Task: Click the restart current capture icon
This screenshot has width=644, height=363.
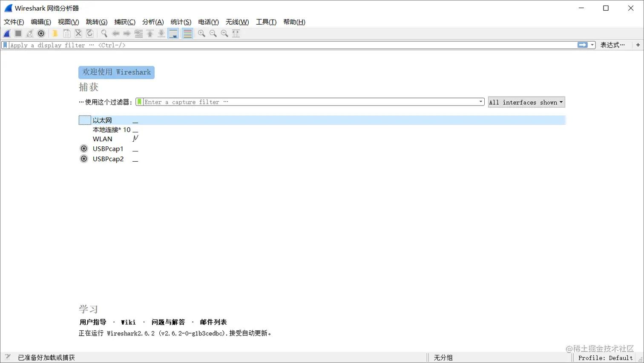Action: coord(30,34)
